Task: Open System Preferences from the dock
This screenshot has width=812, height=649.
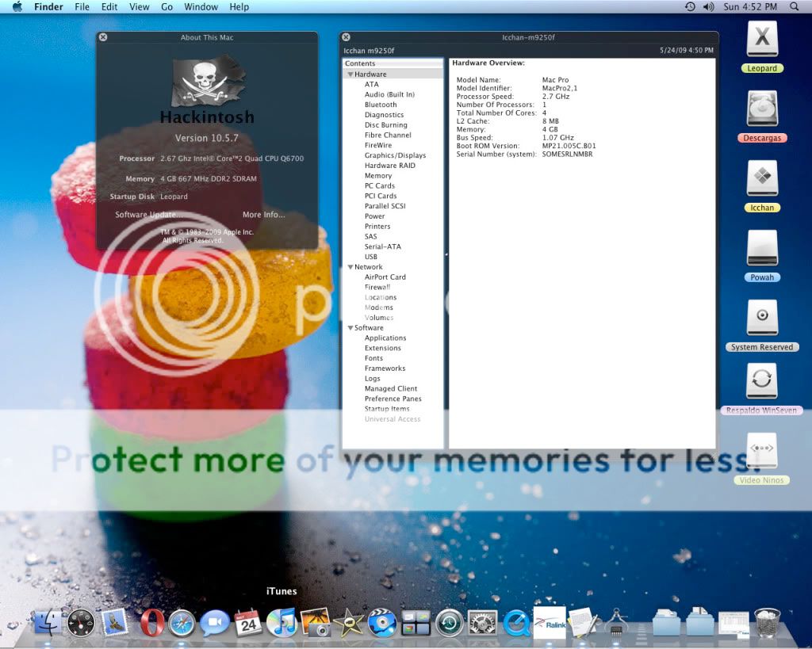Action: click(x=482, y=623)
